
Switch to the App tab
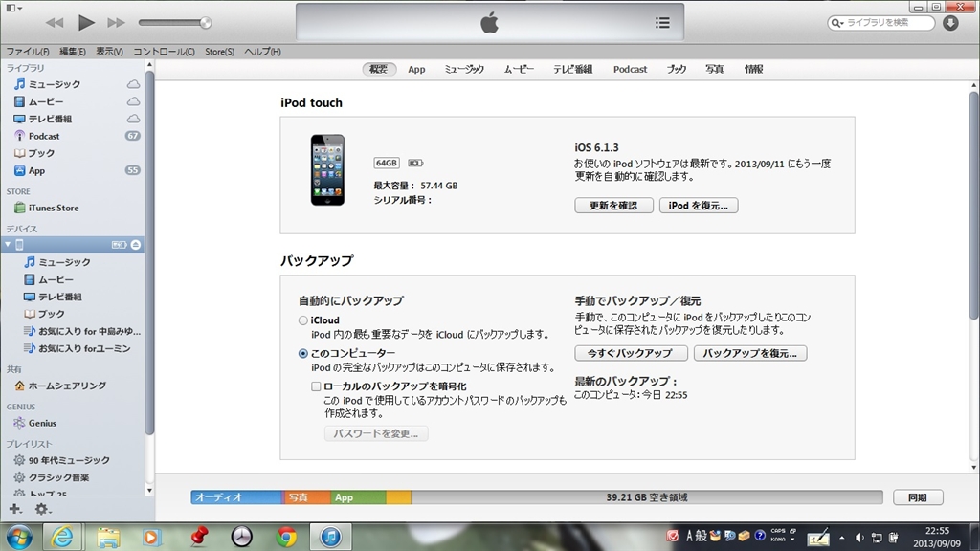coord(416,69)
